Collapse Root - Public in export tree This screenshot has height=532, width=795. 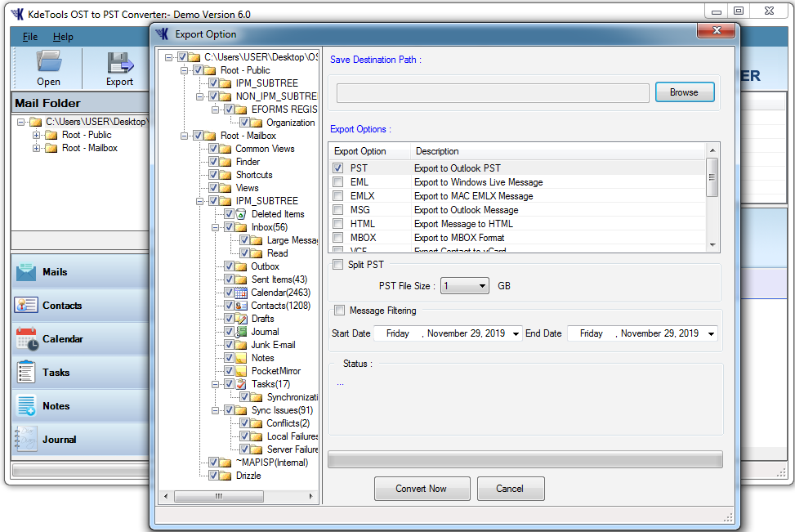click(x=185, y=70)
